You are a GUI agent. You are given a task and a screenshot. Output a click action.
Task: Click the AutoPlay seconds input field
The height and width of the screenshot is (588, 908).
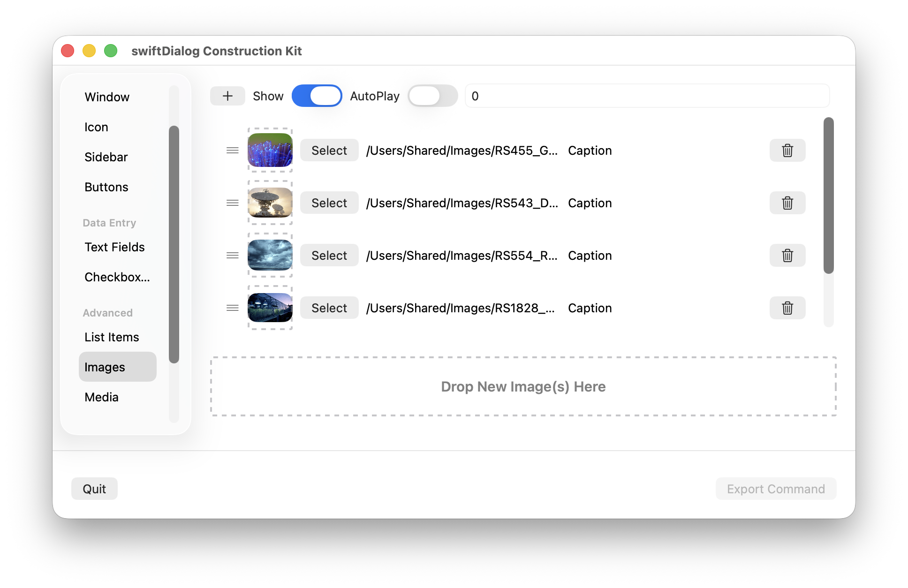[x=647, y=96]
